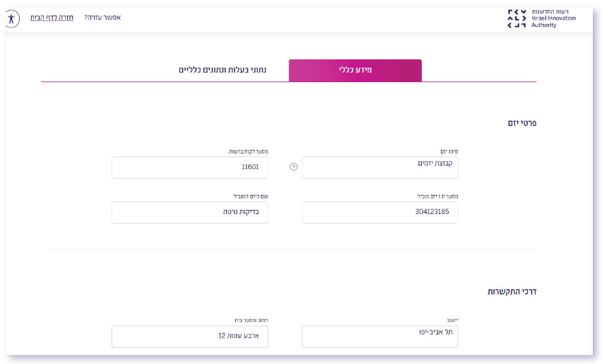
Task: Click the מספר לקוח ברשות field with 11601
Action: click(x=190, y=168)
